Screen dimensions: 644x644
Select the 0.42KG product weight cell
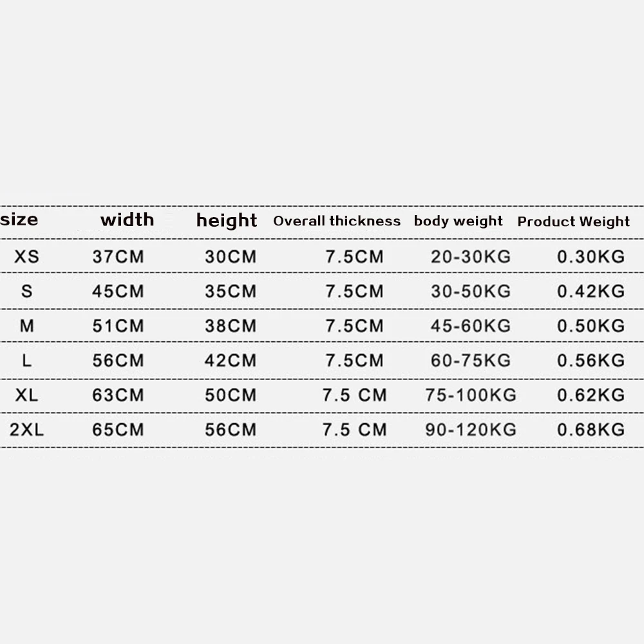tap(591, 291)
